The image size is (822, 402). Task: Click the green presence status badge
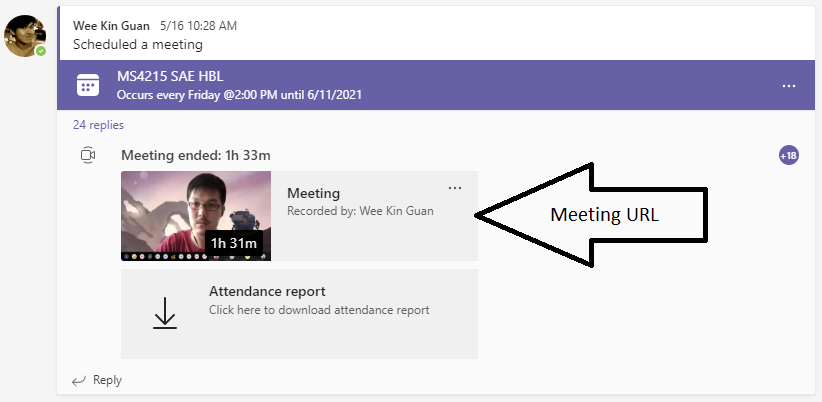tap(41, 50)
